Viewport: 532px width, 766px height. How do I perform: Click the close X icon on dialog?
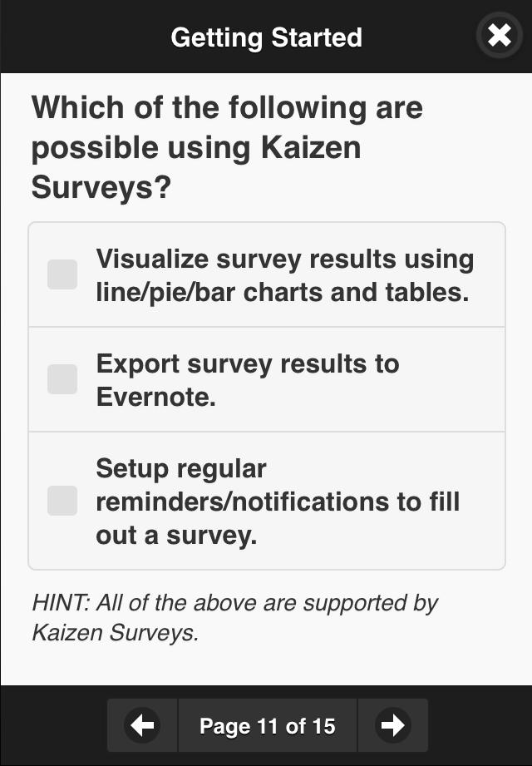tap(498, 36)
